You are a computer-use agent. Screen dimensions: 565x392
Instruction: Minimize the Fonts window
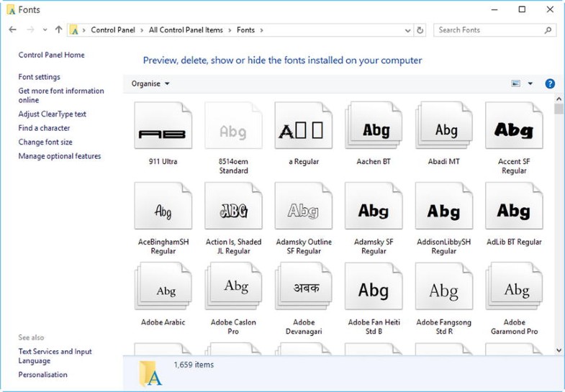[494, 10]
